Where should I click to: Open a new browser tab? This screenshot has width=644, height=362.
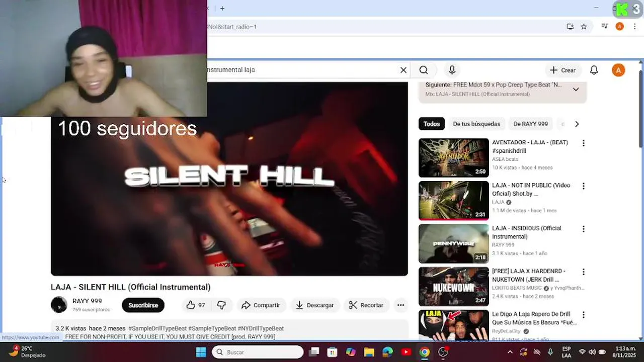click(x=222, y=8)
